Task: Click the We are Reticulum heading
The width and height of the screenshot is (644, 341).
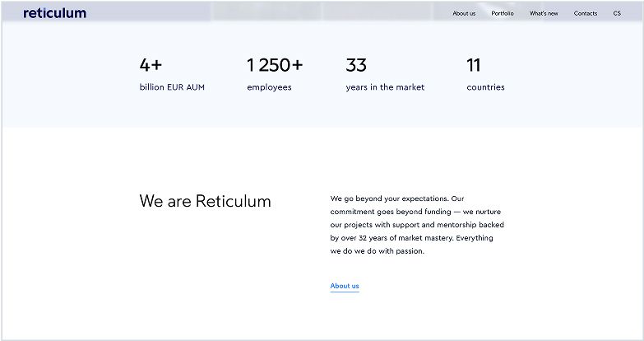Action: 205,201
